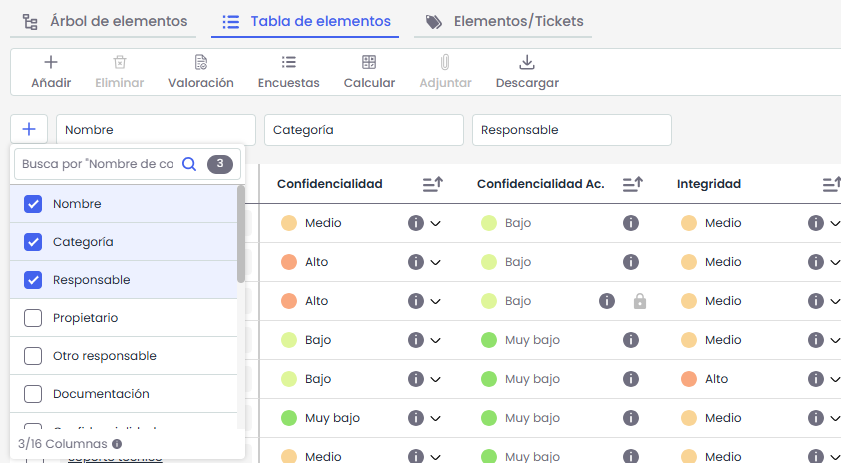Open the Elementos/Tickets tab

[504, 21]
